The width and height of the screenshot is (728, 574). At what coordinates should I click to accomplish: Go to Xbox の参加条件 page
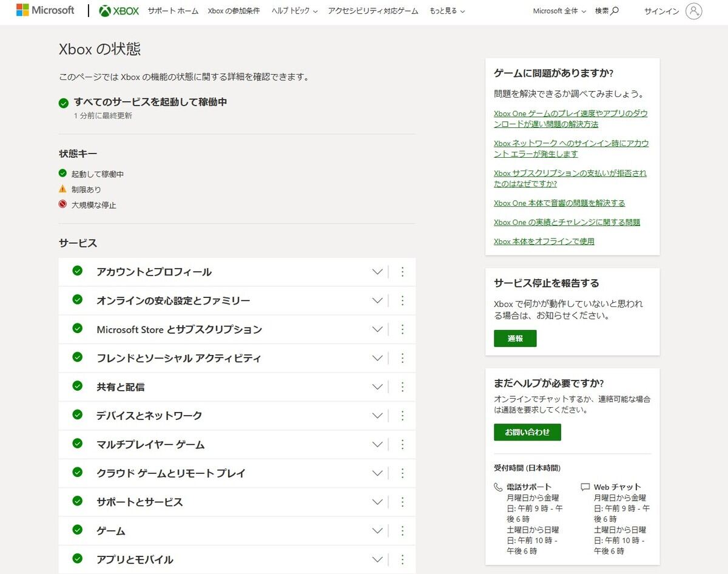click(234, 11)
